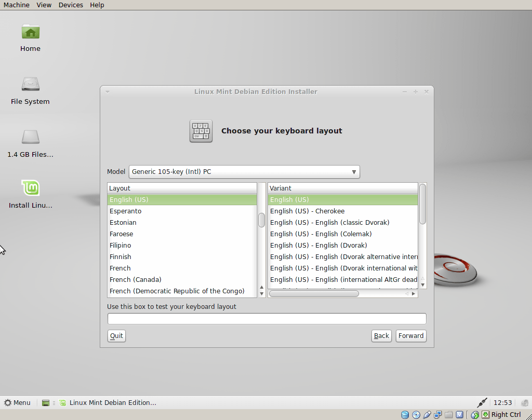Select English (Colemak) variant

click(343, 234)
